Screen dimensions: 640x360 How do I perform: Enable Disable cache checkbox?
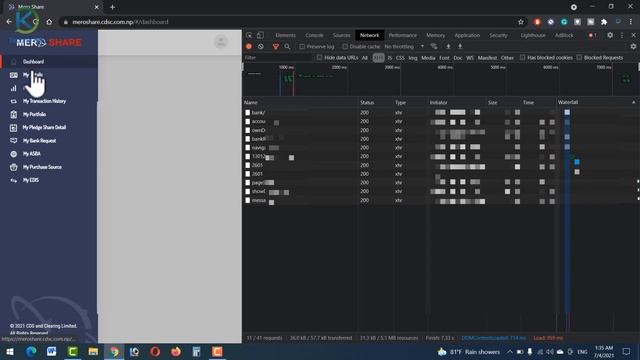(345, 47)
